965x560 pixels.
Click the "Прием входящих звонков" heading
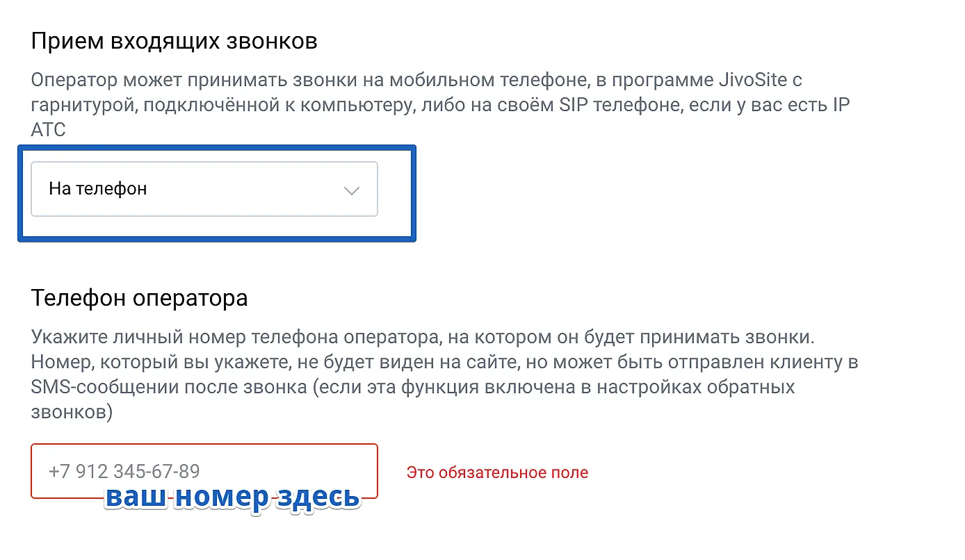(174, 41)
